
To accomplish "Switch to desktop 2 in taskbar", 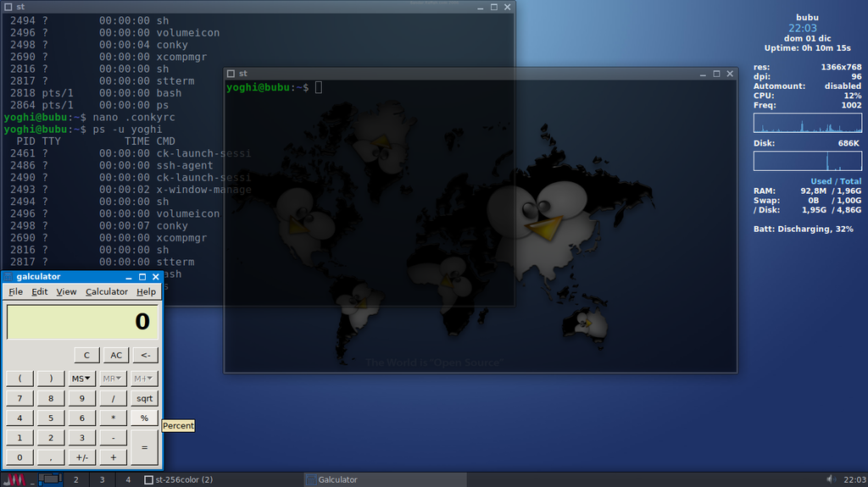I will point(75,480).
